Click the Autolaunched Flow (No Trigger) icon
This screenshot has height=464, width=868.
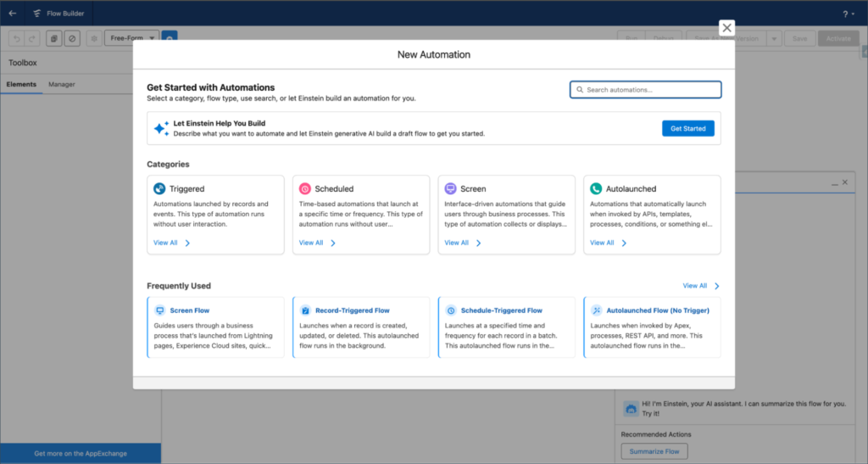click(598, 310)
